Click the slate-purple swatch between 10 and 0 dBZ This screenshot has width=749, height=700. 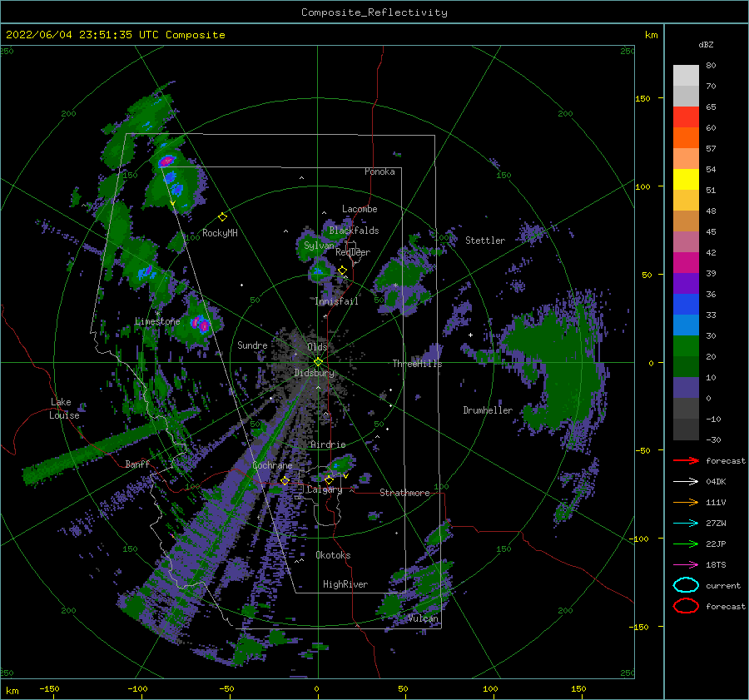(x=686, y=388)
